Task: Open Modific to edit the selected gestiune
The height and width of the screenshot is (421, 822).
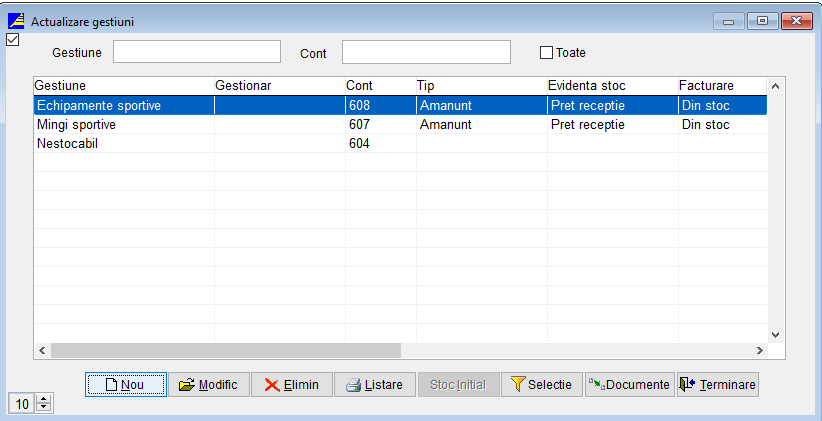Action: coord(208,385)
